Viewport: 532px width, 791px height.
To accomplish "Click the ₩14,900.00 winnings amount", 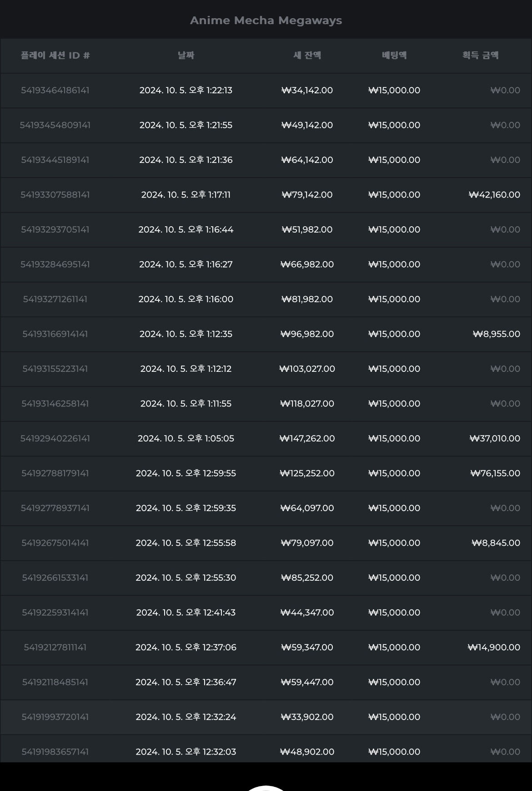I will pos(494,647).
